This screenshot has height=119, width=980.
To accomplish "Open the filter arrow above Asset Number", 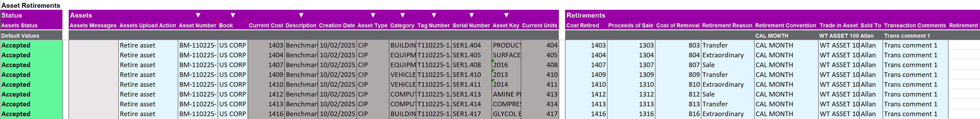I will 198,15.
